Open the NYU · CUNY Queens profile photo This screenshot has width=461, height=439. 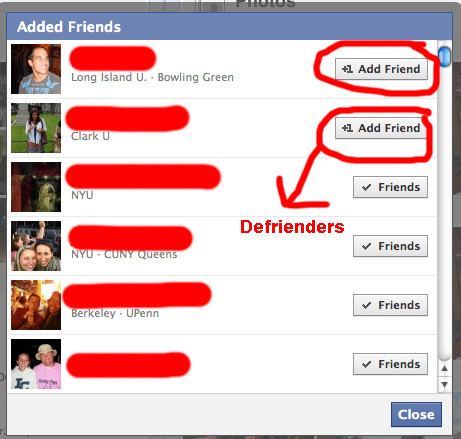coord(36,246)
